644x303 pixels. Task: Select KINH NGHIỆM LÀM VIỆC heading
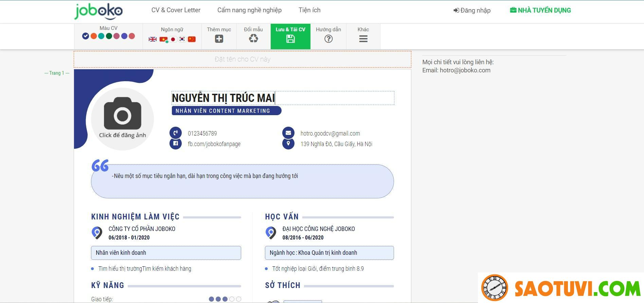(x=135, y=217)
